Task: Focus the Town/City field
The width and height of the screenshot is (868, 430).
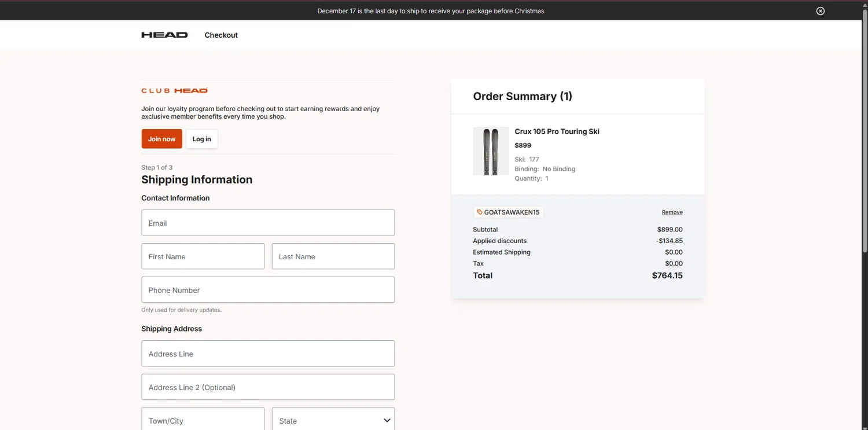Action: pos(203,420)
